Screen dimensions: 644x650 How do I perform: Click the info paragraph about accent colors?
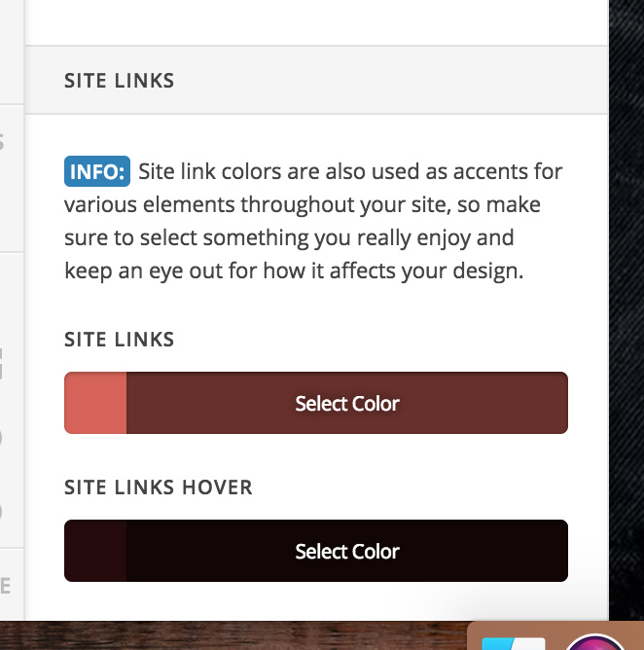coord(313,221)
